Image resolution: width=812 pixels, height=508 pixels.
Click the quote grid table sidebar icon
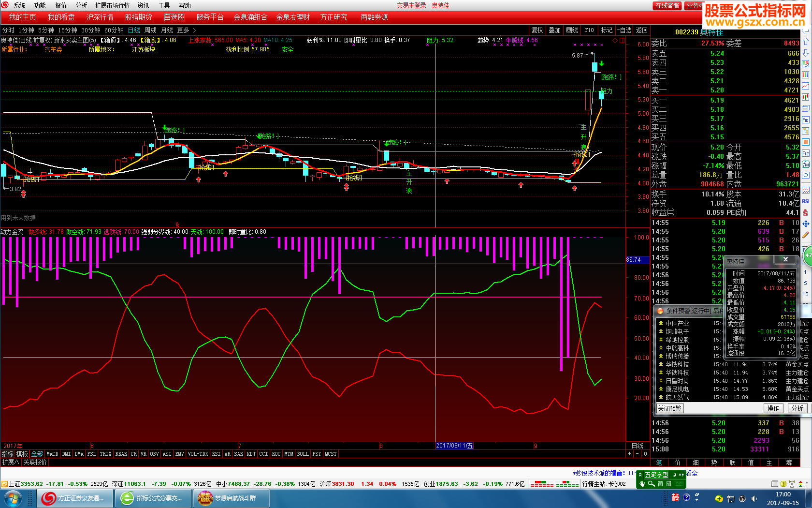pos(806,75)
